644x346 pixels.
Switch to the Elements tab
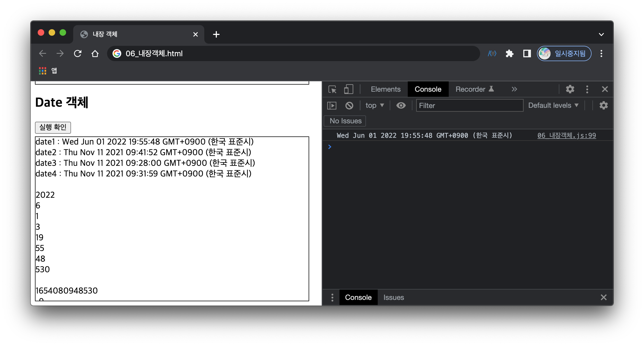click(385, 89)
